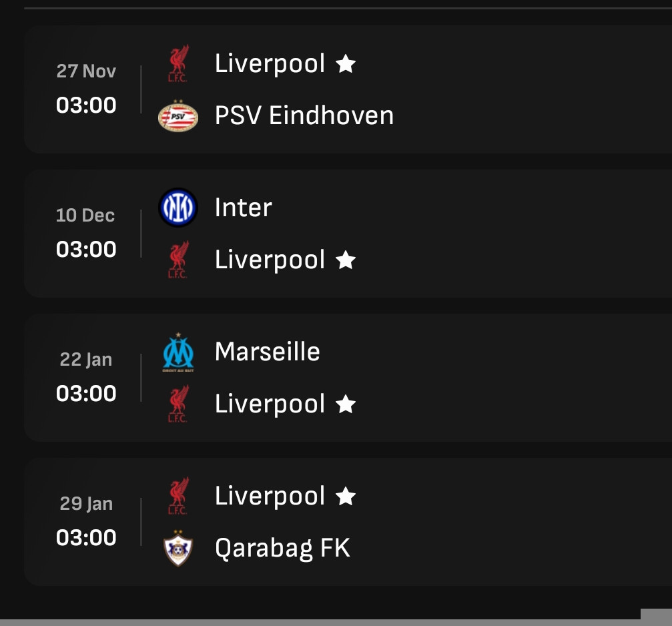Select the 03:00 kickoff time under 10 Dec

[86, 250]
